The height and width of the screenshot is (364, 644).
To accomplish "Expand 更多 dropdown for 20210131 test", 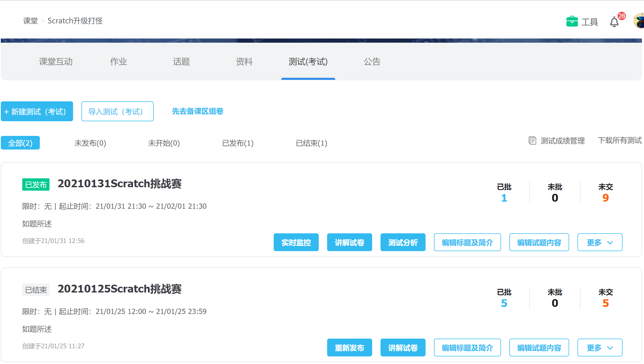I will [x=600, y=242].
